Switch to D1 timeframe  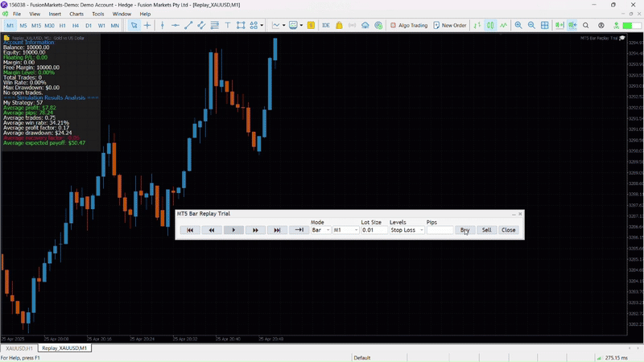coord(89,26)
